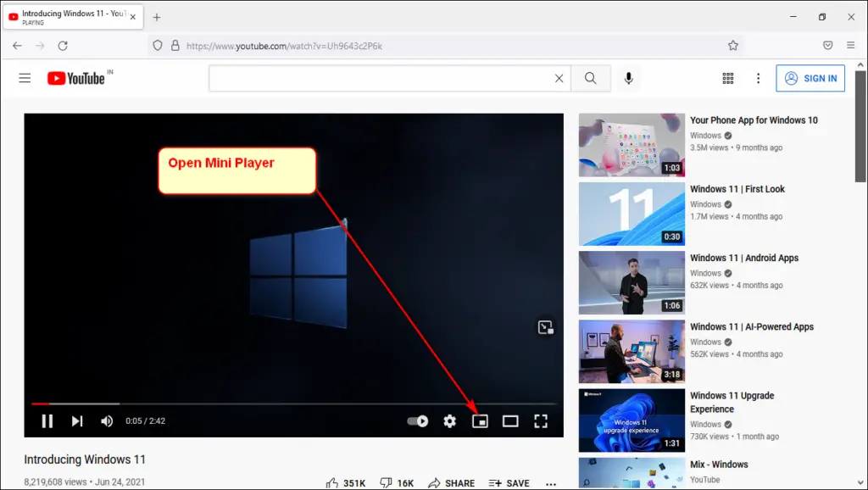
Task: Click the SAVE button
Action: point(509,483)
